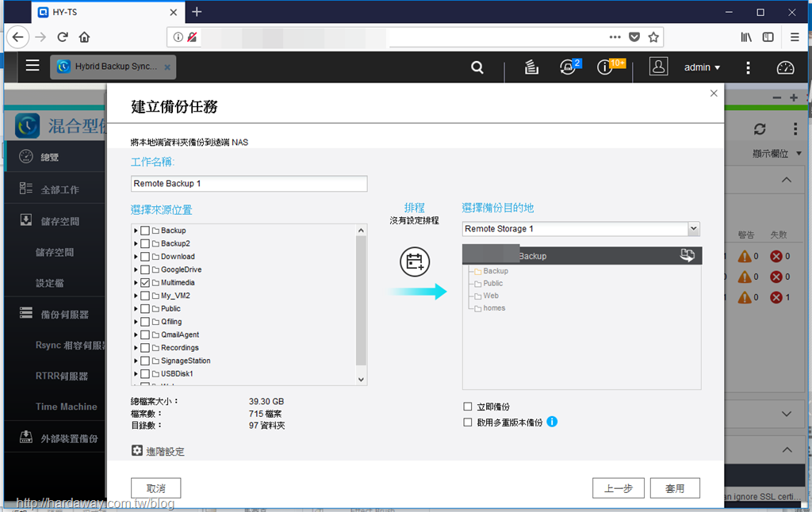Image resolution: width=812 pixels, height=512 pixels.
Task: Reload the page with browser refresh icon
Action: click(x=63, y=37)
